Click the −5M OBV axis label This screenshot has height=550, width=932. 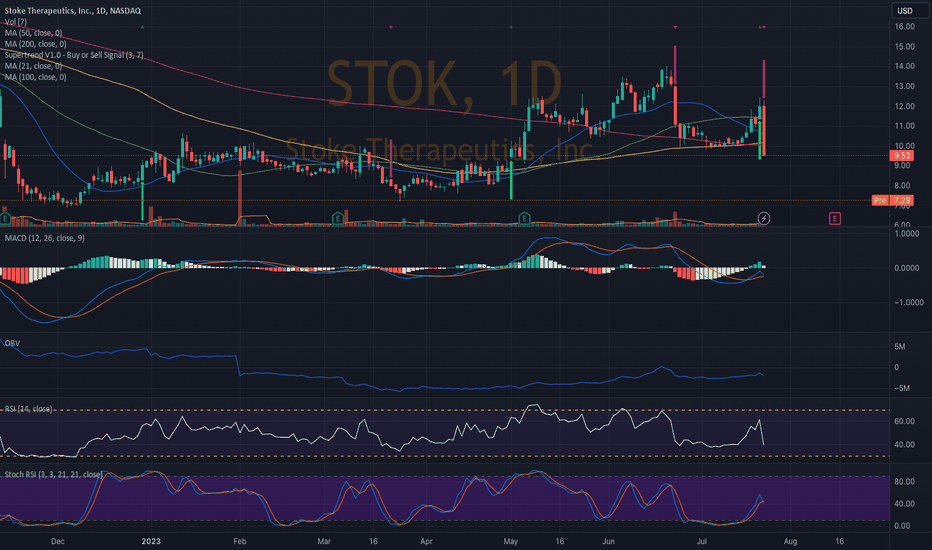902,388
